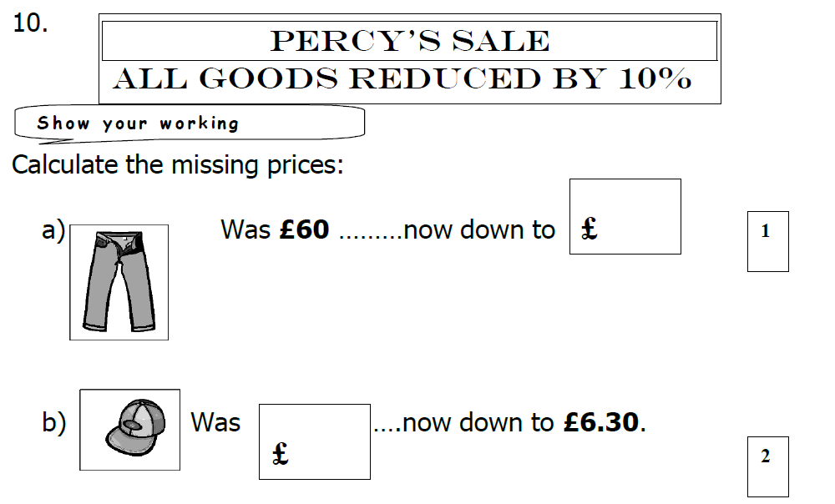
Task: Click the question number 10 label
Action: [30, 23]
